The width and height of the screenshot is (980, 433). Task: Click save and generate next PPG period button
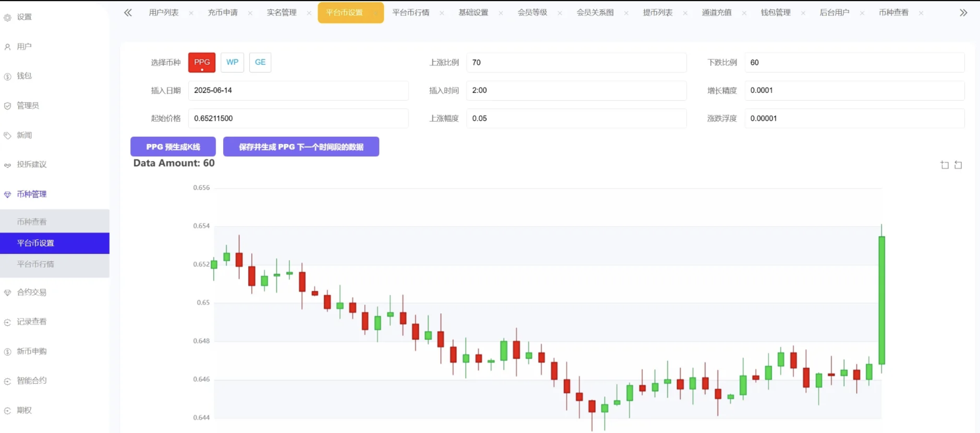(301, 147)
